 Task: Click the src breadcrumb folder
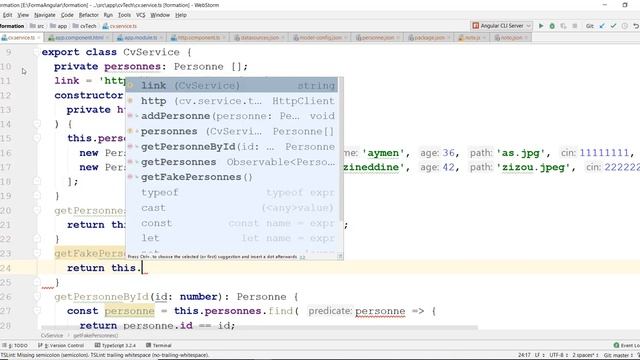tap(37, 26)
